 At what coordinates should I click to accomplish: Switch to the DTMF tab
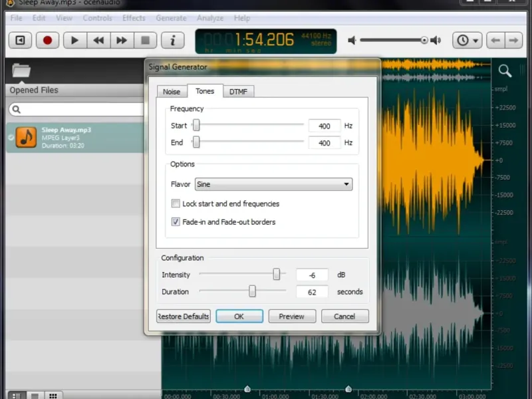238,92
